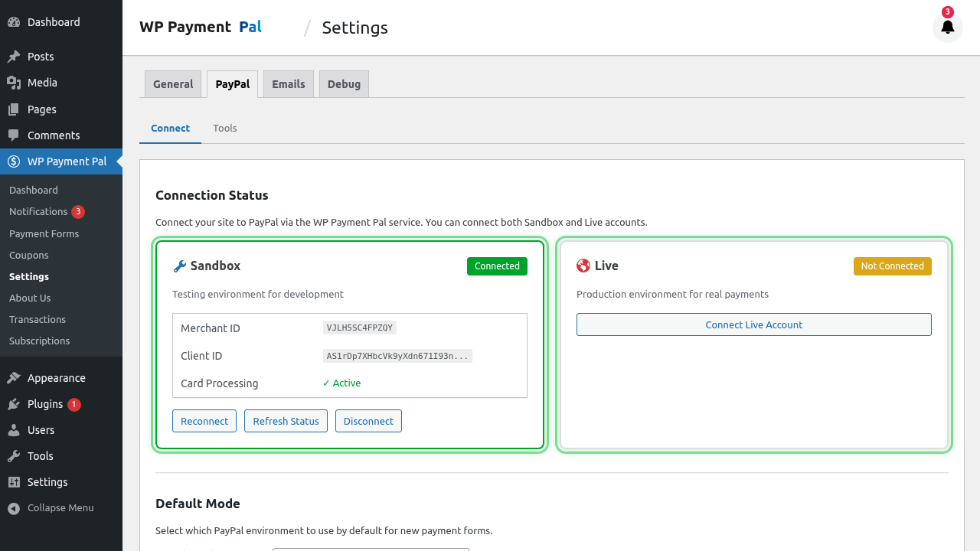Open Tools via the wrench icon
This screenshot has width=980, height=551.
13,455
